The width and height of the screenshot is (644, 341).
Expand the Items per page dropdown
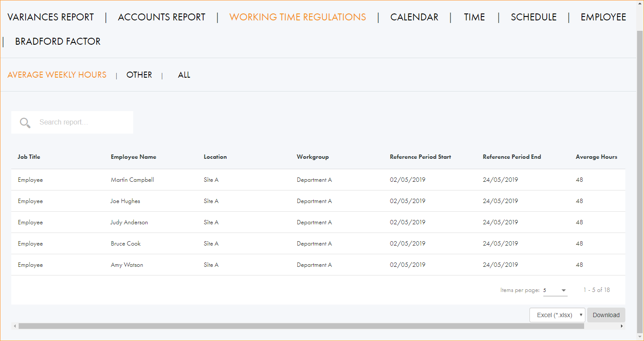tap(555, 290)
